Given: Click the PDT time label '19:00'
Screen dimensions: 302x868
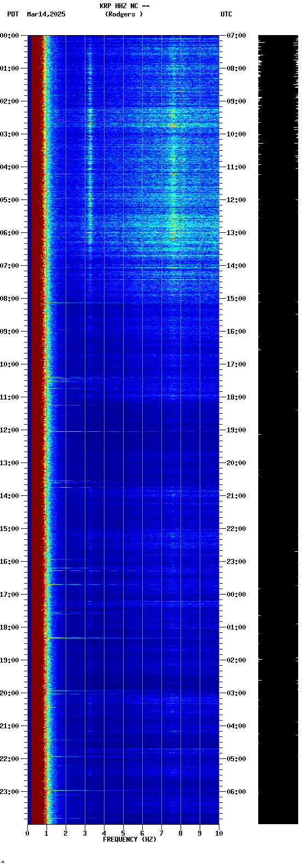Looking at the screenshot, I should (x=9, y=660).
